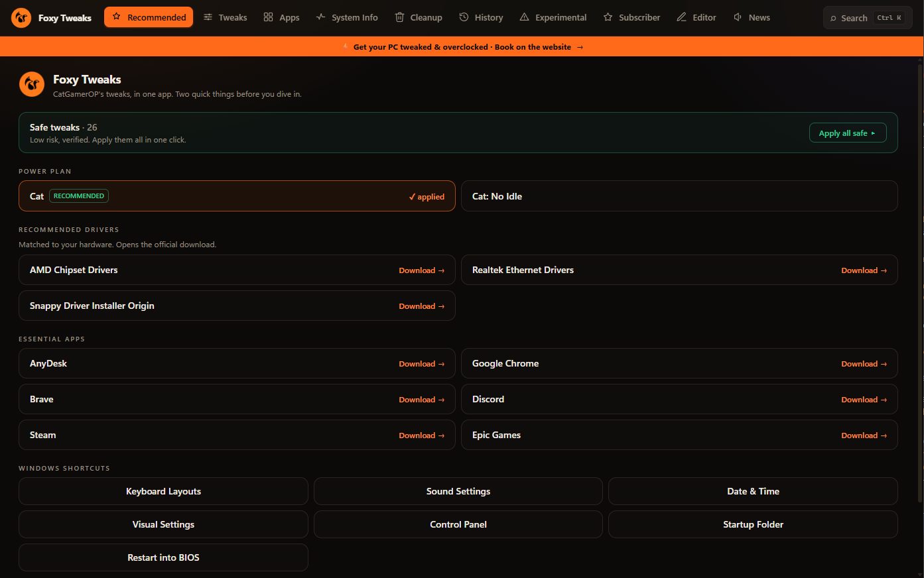The image size is (924, 578).
Task: Click the warning triangle icon next to Experimental
Action: [x=524, y=17]
